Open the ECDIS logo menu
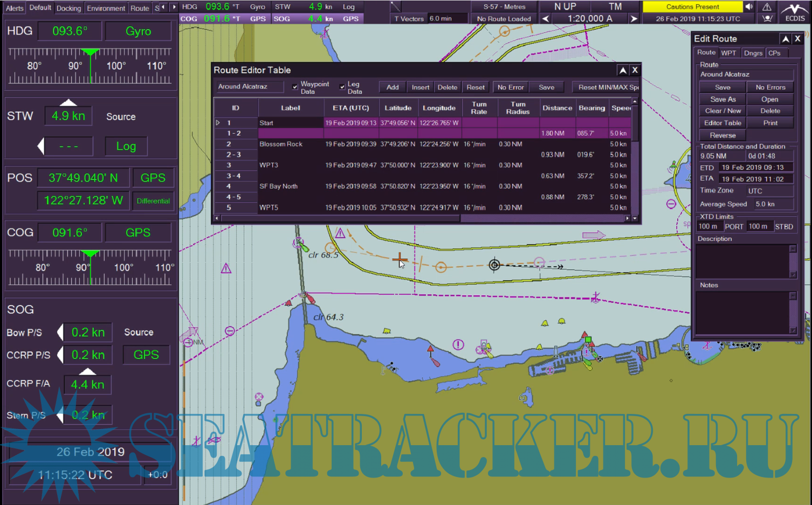Viewport: 812px width, 505px height. coord(795,12)
